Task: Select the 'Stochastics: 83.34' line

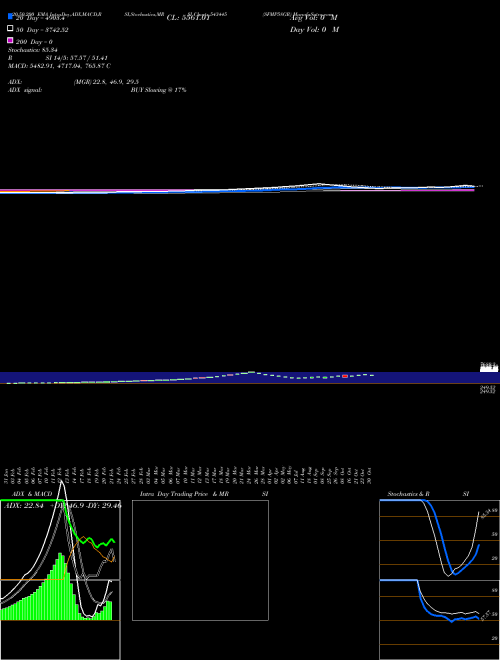Action: (x=33, y=50)
